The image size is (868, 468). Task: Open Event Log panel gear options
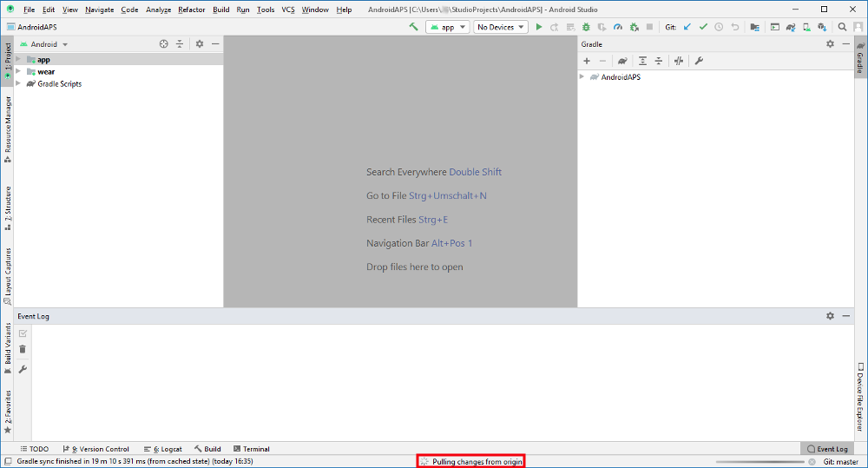[x=830, y=316]
